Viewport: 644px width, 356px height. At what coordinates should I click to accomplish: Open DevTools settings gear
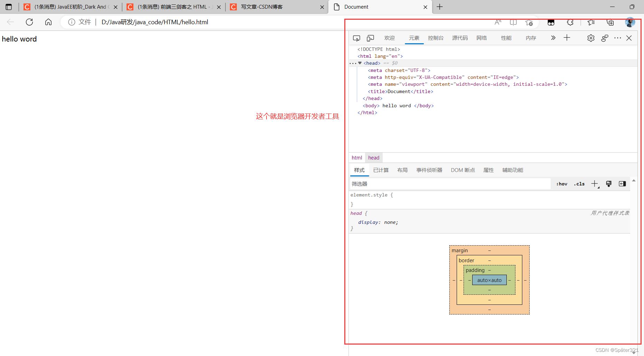click(591, 38)
